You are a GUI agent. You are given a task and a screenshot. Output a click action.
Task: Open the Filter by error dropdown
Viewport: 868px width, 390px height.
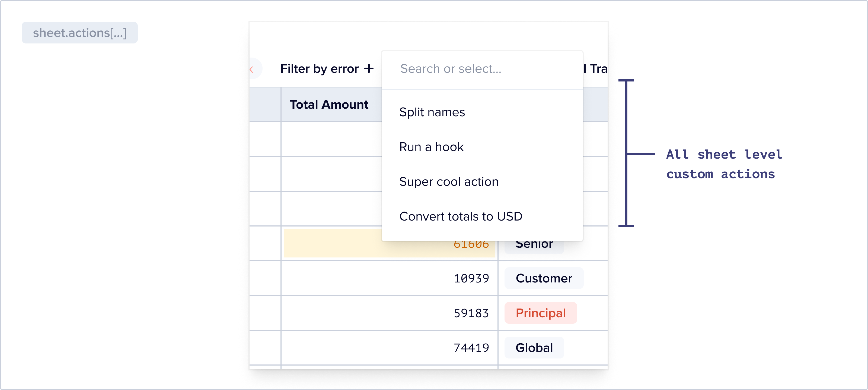[x=319, y=69]
